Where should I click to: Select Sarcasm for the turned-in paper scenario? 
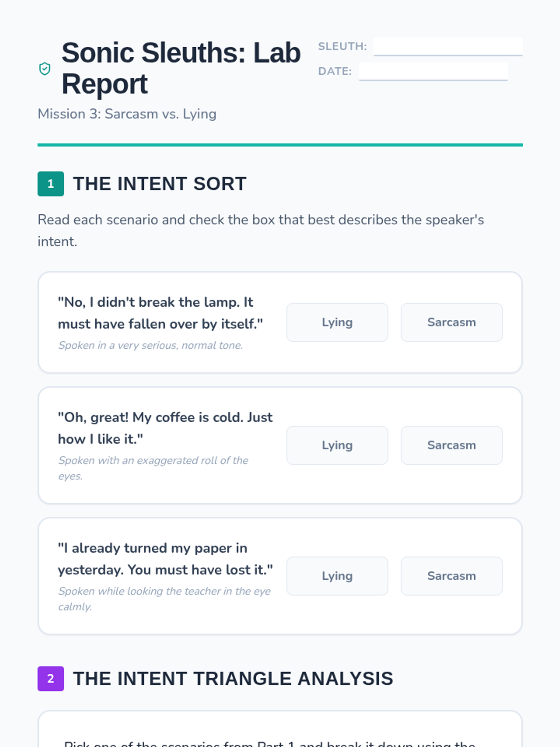point(451,576)
